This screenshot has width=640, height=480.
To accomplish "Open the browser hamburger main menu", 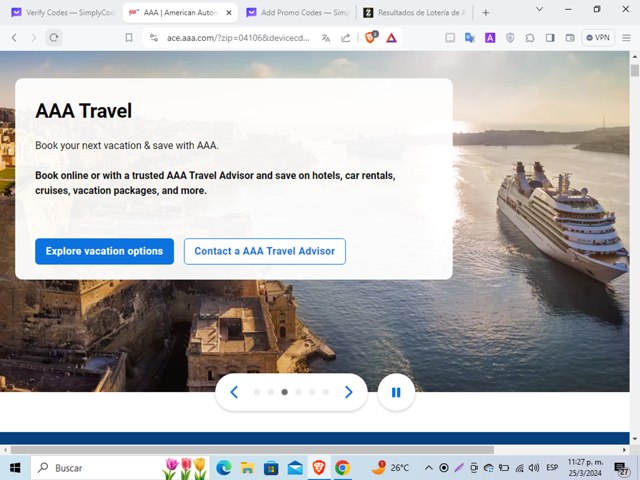I will tap(627, 38).
